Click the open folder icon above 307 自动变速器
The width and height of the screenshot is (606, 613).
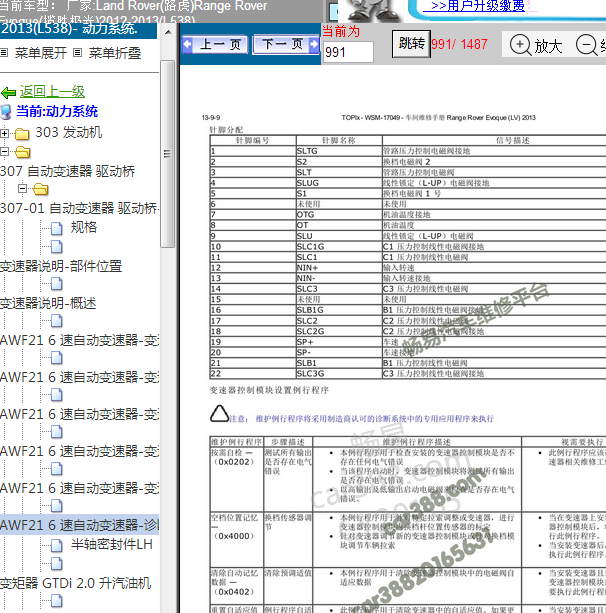point(23,152)
